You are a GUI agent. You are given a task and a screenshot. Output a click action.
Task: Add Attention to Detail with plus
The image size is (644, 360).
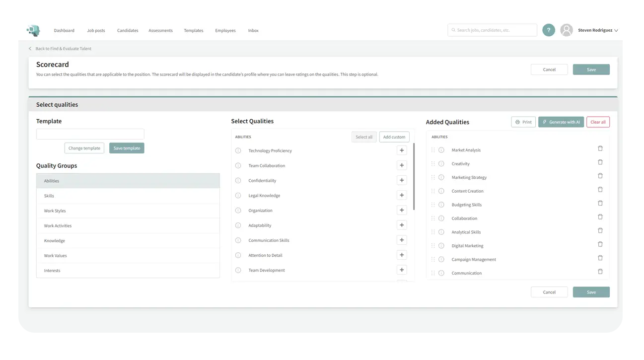pos(402,255)
